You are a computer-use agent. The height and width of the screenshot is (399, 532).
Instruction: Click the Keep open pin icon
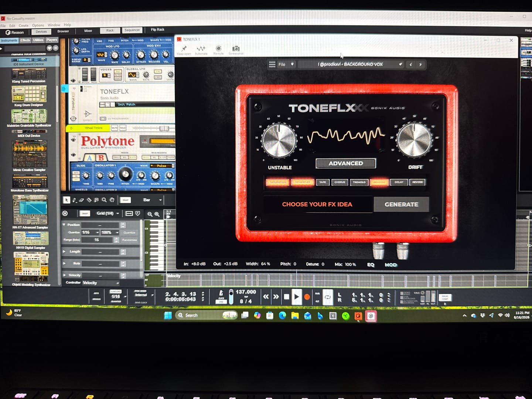pos(184,48)
